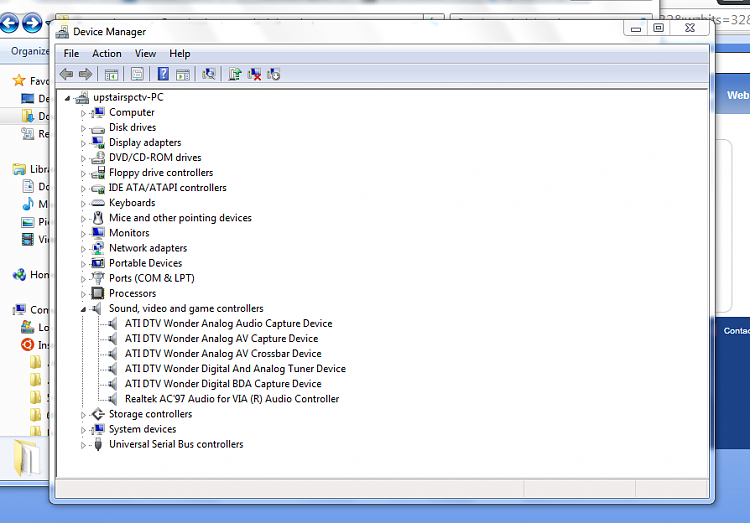Expand IDE ATA/ATAPI controllers category

[x=83, y=189]
